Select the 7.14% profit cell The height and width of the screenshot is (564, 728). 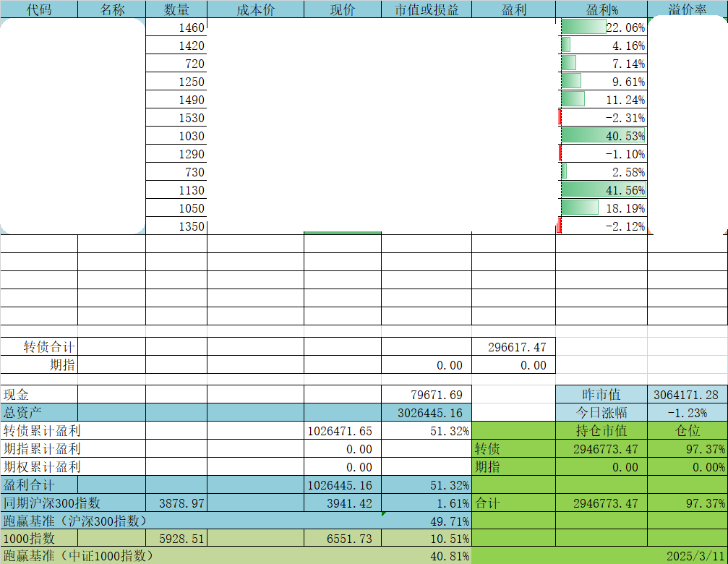click(601, 64)
